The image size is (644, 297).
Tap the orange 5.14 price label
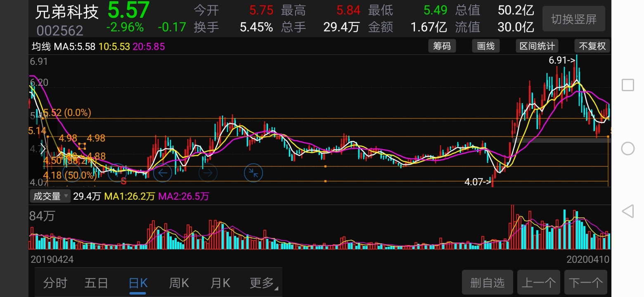click(x=37, y=131)
